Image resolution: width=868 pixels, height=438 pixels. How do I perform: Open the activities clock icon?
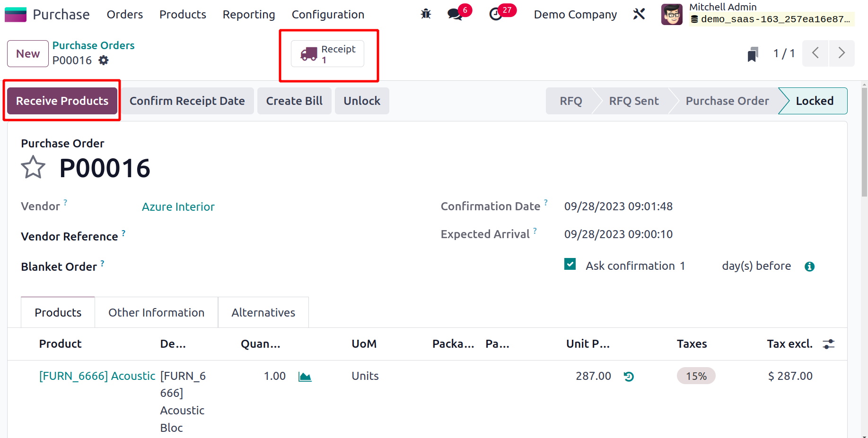[x=496, y=14]
